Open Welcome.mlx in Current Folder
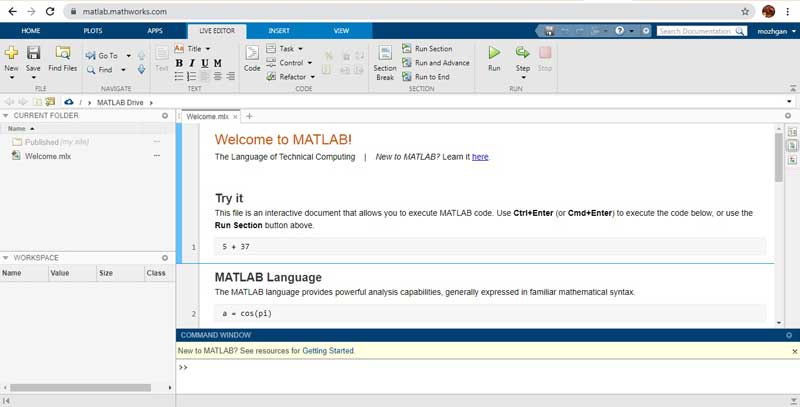 (x=48, y=156)
